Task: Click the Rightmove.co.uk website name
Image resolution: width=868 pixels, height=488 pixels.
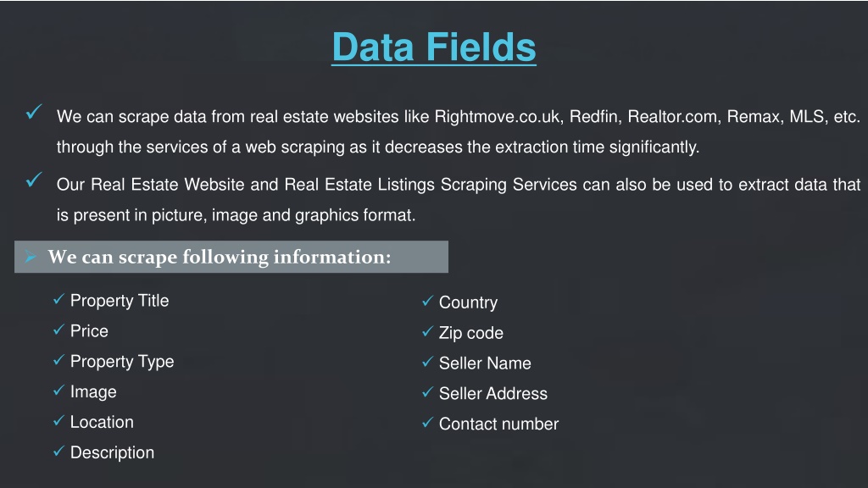Action: click(498, 117)
